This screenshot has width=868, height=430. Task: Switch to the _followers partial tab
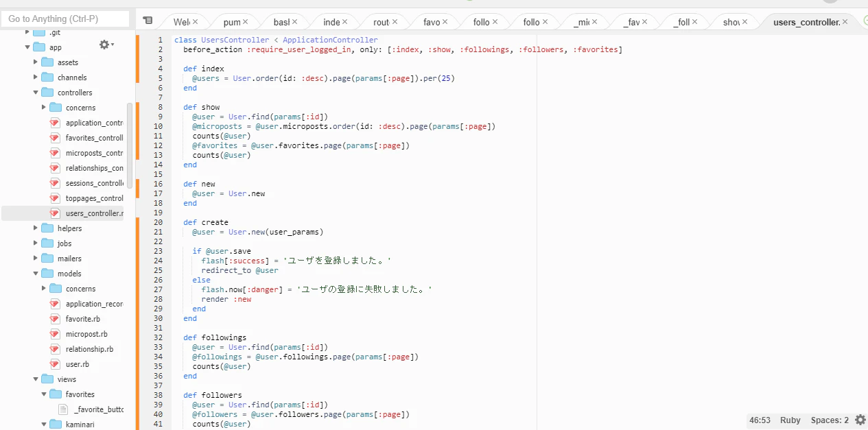point(681,22)
